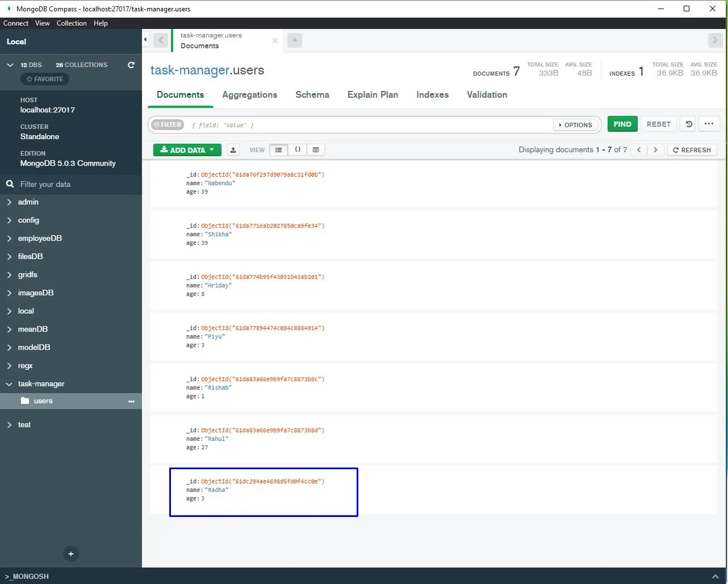Screen dimensions: 728x584
Task: Click name value "Hriday"
Action: tap(218, 286)
